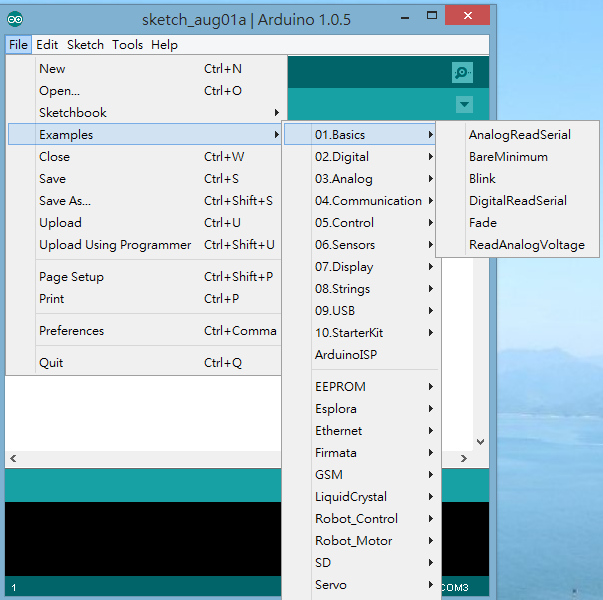
Task: Expand 10.StarterKit examples submenu
Action: [x=361, y=332]
